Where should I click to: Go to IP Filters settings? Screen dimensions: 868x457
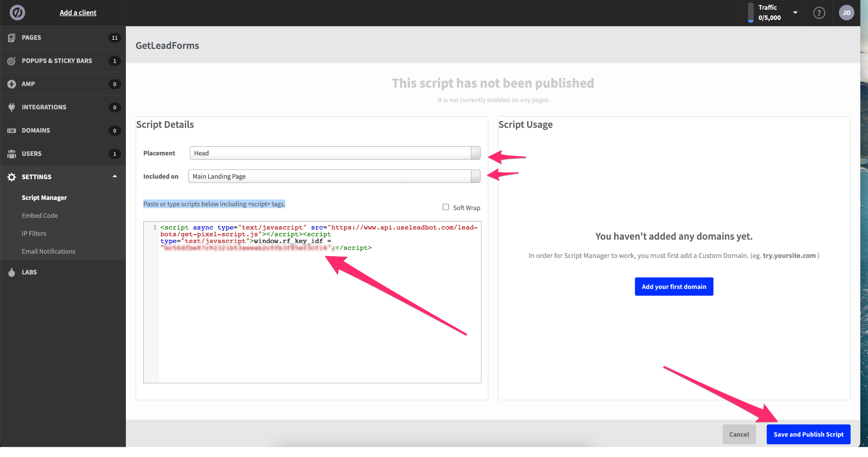34,233
